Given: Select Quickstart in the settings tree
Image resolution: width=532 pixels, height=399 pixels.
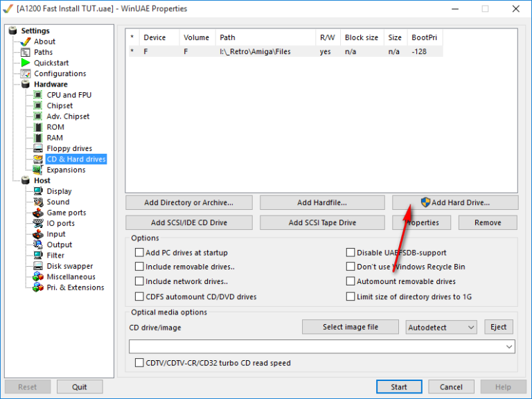Looking at the screenshot, I should (51, 63).
